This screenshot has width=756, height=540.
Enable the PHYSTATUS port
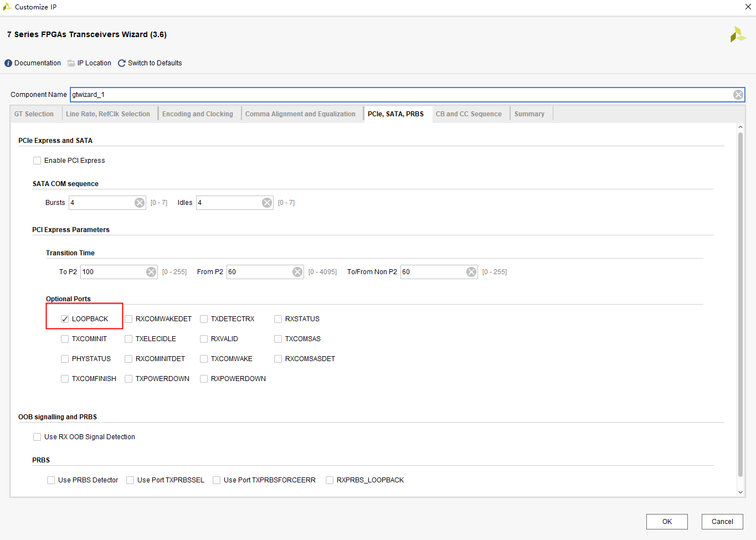pos(65,359)
